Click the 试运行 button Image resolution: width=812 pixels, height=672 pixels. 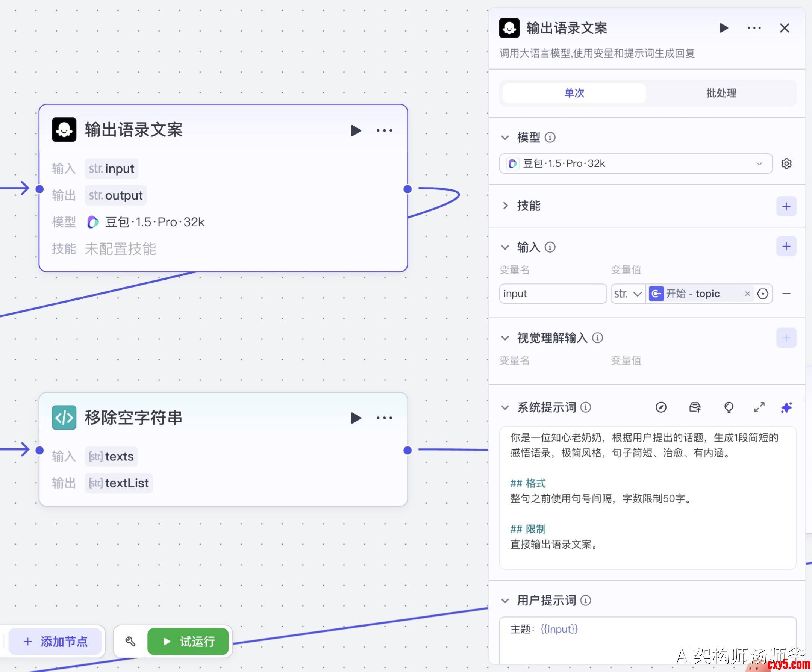point(188,642)
